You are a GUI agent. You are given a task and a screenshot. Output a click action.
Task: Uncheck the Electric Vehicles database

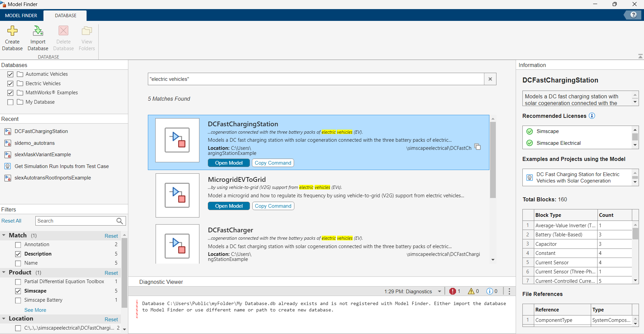[x=10, y=83]
